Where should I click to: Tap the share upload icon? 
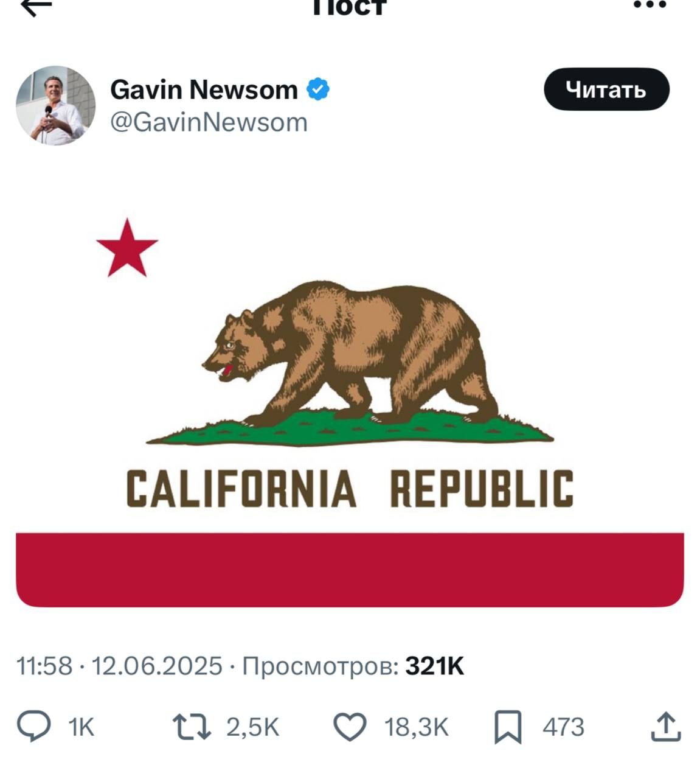coord(665,727)
